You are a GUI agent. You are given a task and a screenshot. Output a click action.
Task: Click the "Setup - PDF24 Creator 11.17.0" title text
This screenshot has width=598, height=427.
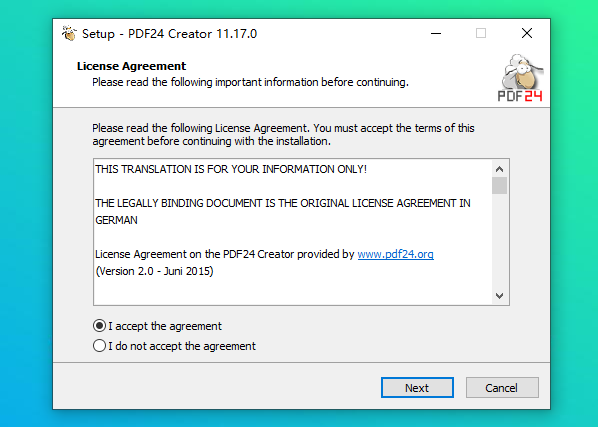[x=170, y=34]
